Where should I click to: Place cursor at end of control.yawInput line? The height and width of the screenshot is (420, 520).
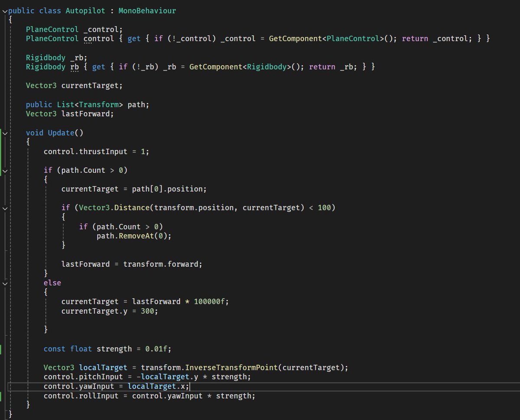pos(190,386)
